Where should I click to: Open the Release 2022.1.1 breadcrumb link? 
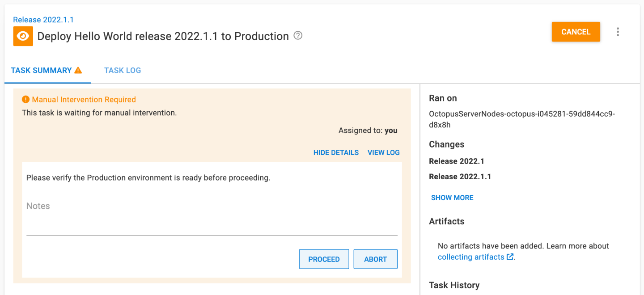coord(43,20)
